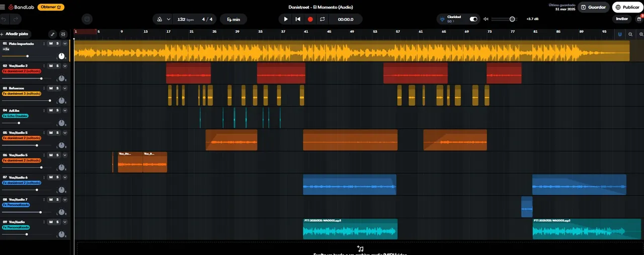Open Fx Personalizado on track 08
Image resolution: width=644 pixels, height=255 pixels.
coord(16,205)
